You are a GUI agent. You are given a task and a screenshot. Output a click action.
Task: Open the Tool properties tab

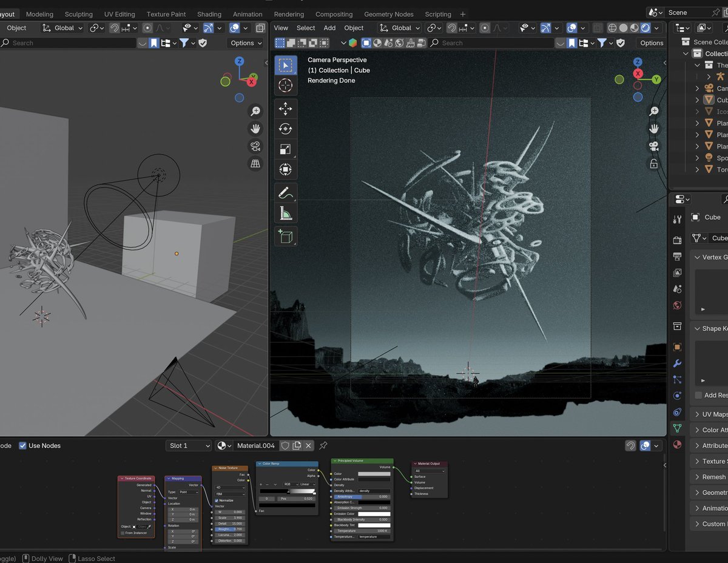tap(678, 220)
